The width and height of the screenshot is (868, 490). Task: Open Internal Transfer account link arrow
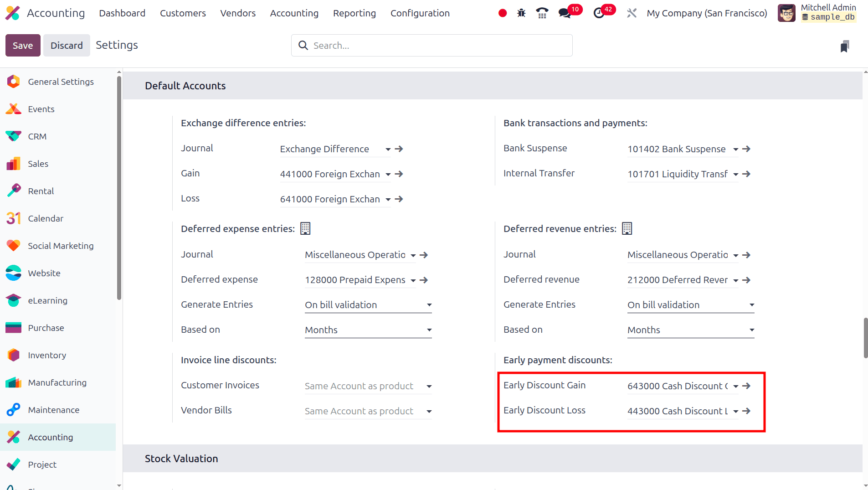point(746,174)
